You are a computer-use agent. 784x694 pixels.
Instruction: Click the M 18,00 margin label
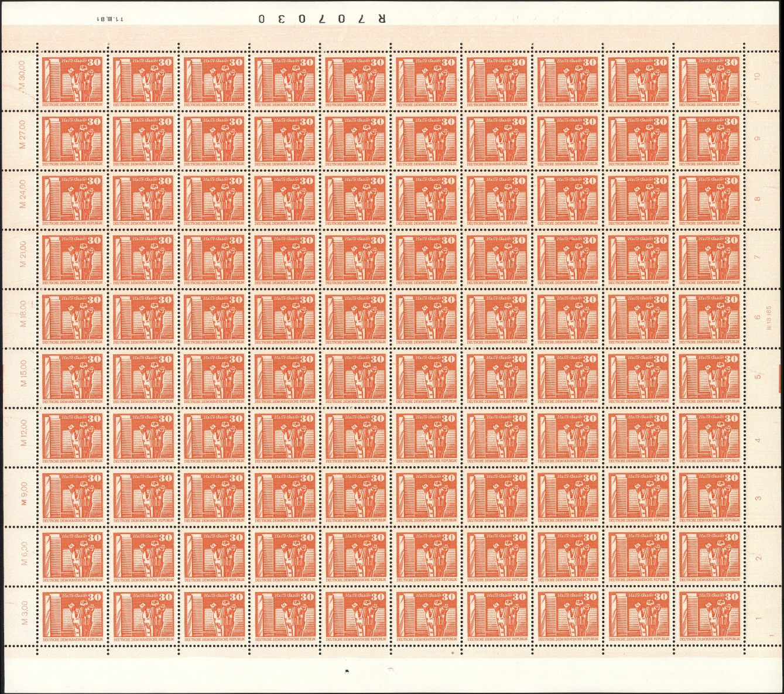point(23,313)
